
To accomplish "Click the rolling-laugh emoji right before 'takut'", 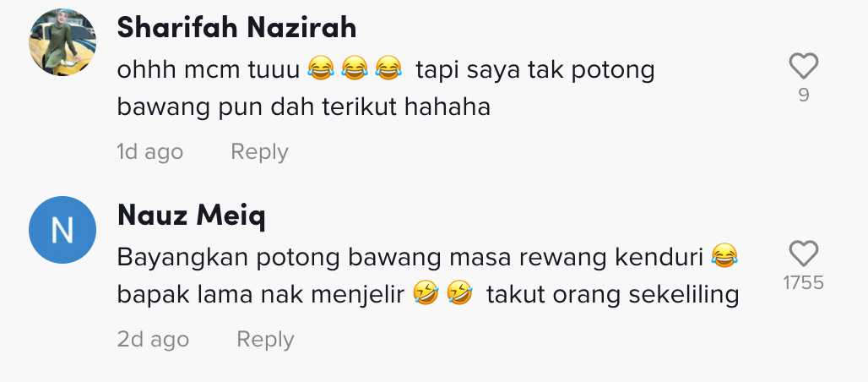I will pos(459,294).
